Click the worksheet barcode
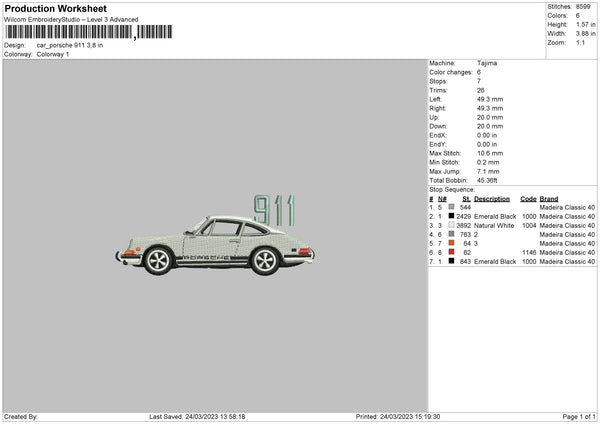This screenshot has width=600, height=424. click(89, 32)
